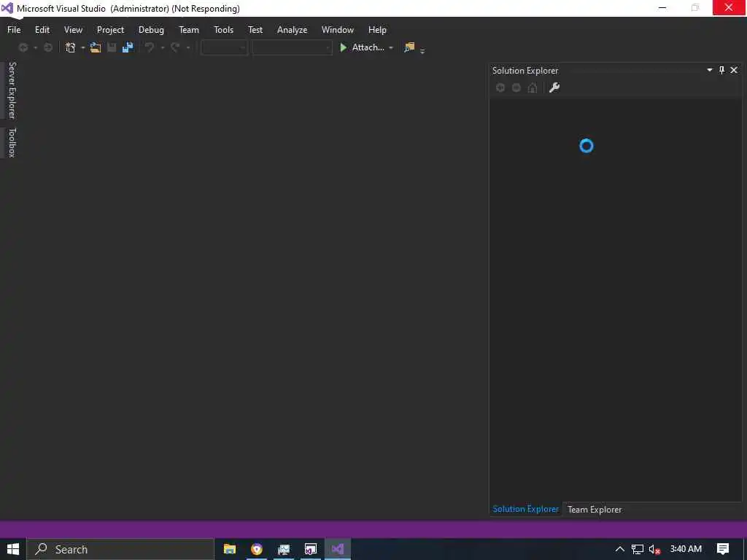Click the Save All icon
747x560 pixels.
[x=128, y=47]
